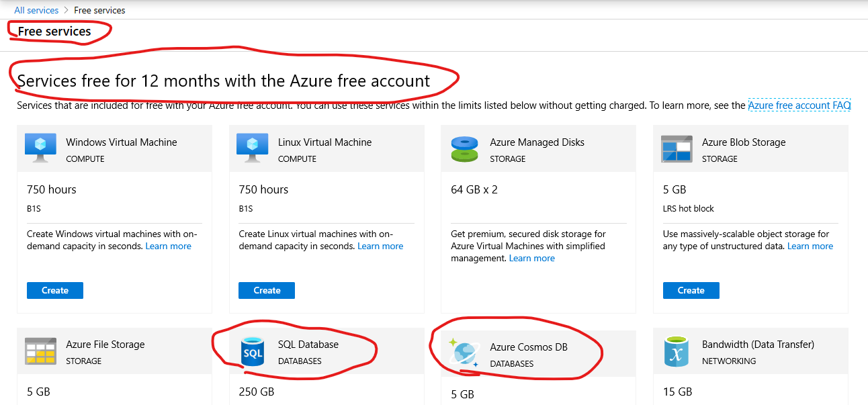Viewport: 868px width, 405px height.
Task: Click the 64 GB x 2 value
Action: (x=474, y=189)
